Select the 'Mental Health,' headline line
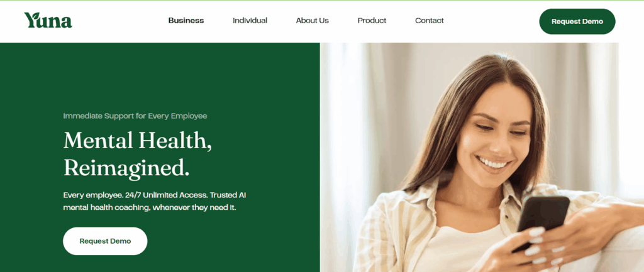 point(138,141)
